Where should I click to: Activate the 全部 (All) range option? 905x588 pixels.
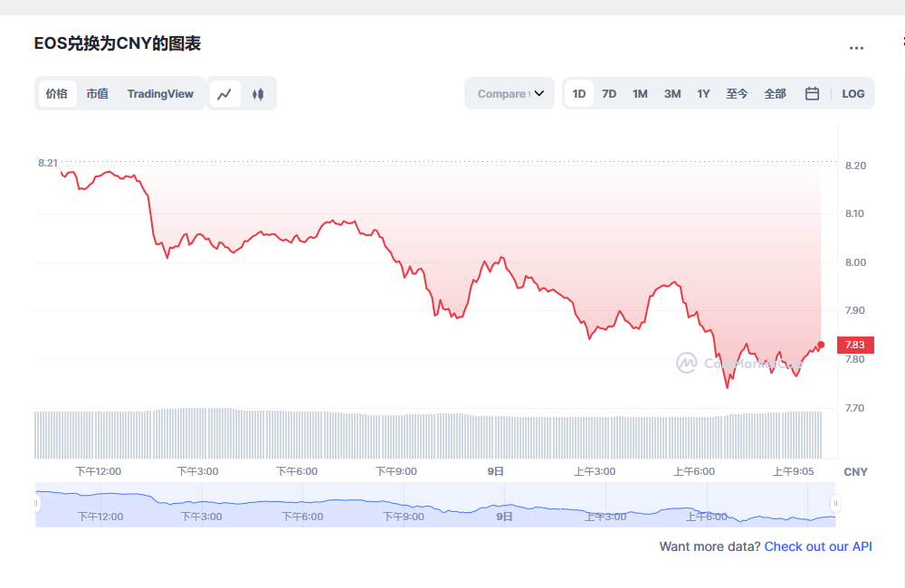tap(774, 93)
